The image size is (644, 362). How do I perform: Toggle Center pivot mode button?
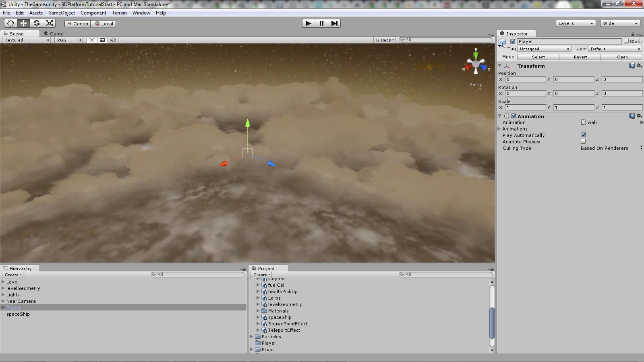click(77, 23)
